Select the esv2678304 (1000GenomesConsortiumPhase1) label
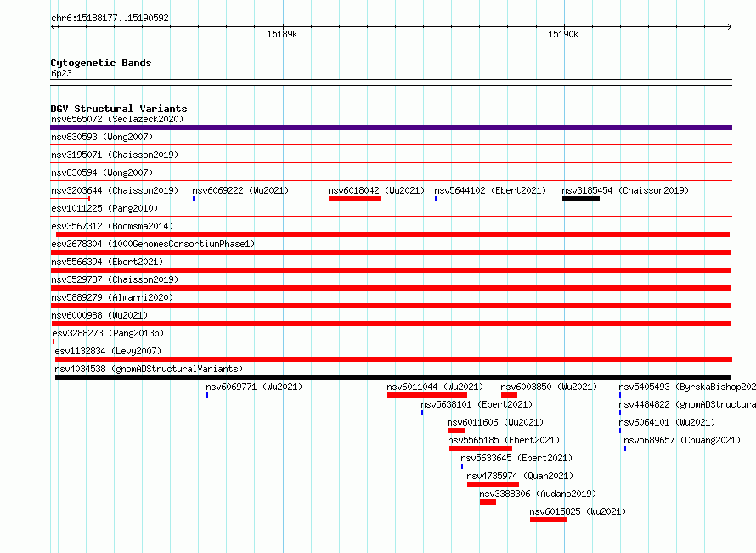Viewport: 756px width, 553px height. pos(153,244)
